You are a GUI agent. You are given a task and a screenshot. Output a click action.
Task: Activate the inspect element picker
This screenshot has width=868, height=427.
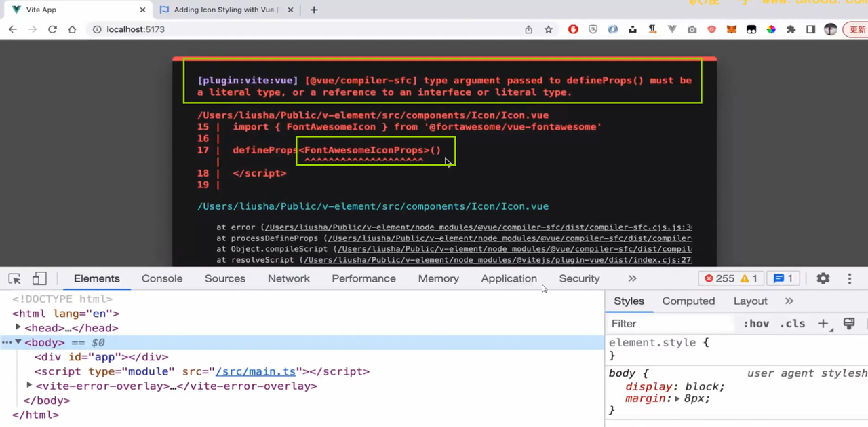pos(14,278)
